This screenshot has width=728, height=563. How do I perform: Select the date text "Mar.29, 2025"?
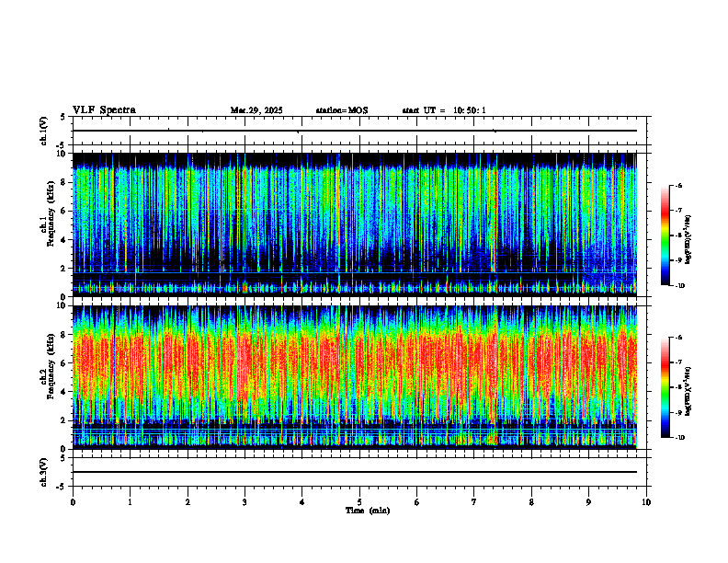point(256,110)
